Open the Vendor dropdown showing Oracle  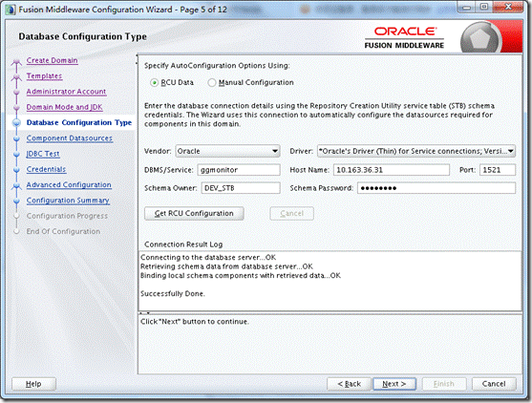tap(227, 151)
